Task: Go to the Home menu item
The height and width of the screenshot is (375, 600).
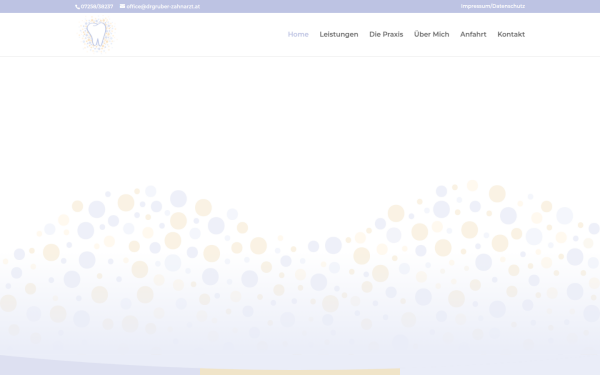Action: tap(298, 34)
